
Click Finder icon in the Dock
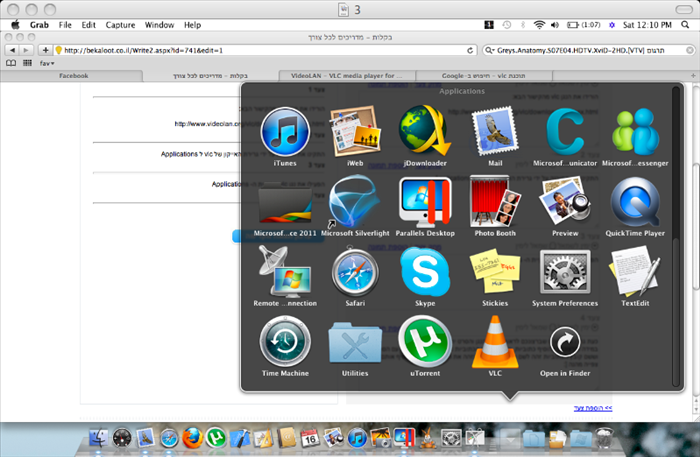pos(98,437)
